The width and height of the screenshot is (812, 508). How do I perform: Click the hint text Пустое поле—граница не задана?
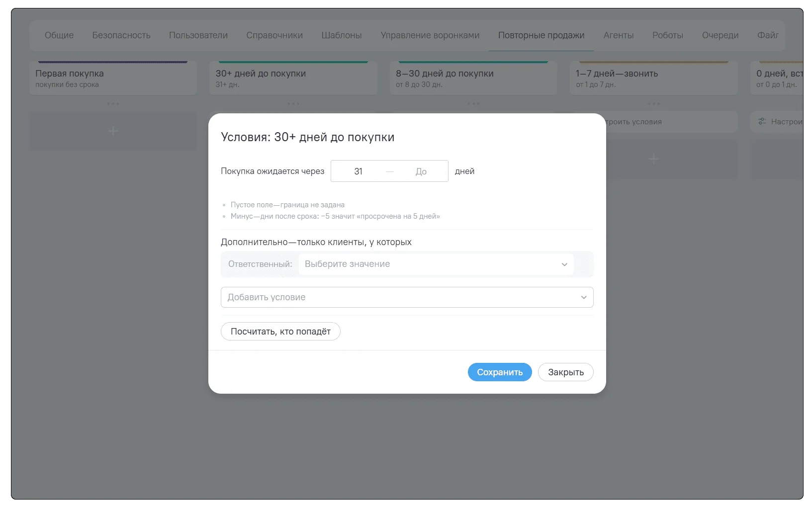[x=287, y=205]
